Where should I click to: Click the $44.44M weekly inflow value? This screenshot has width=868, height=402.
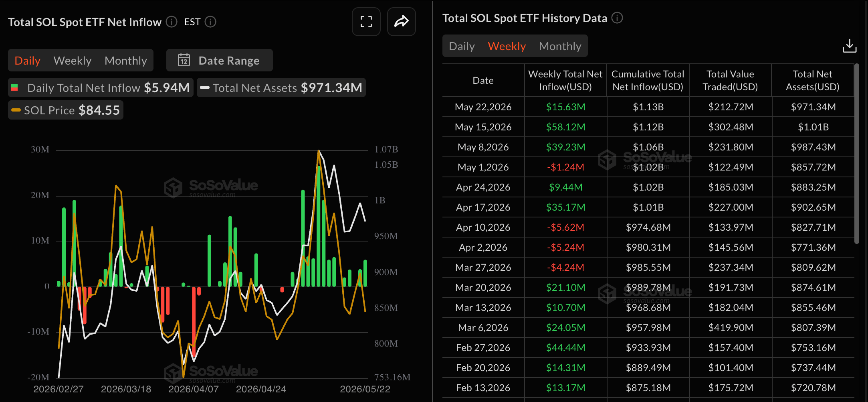tap(565, 347)
